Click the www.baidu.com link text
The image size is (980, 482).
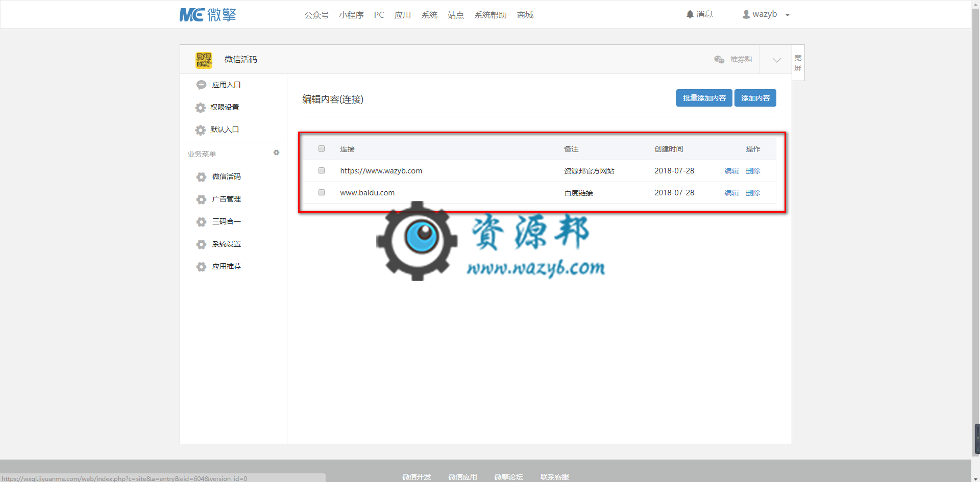367,193
